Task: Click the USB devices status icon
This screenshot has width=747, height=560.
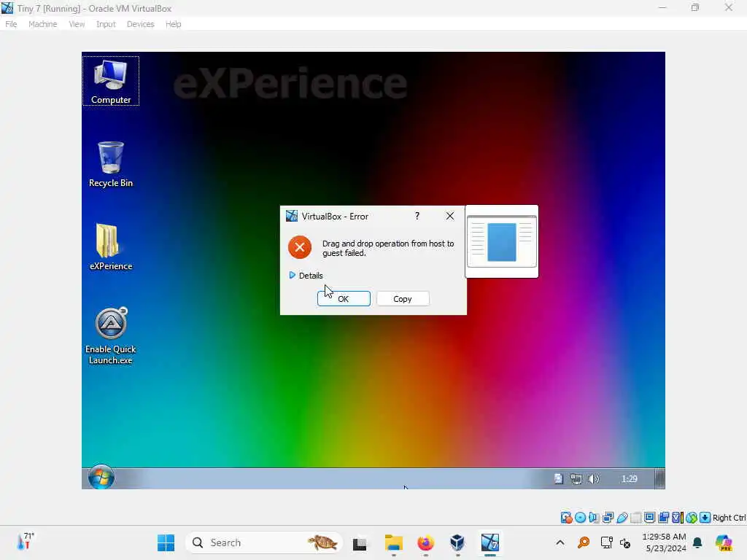Action: click(622, 518)
